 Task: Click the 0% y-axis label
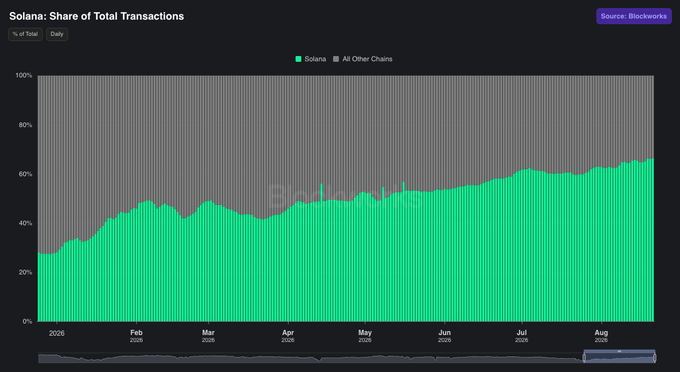pyautogui.click(x=27, y=321)
